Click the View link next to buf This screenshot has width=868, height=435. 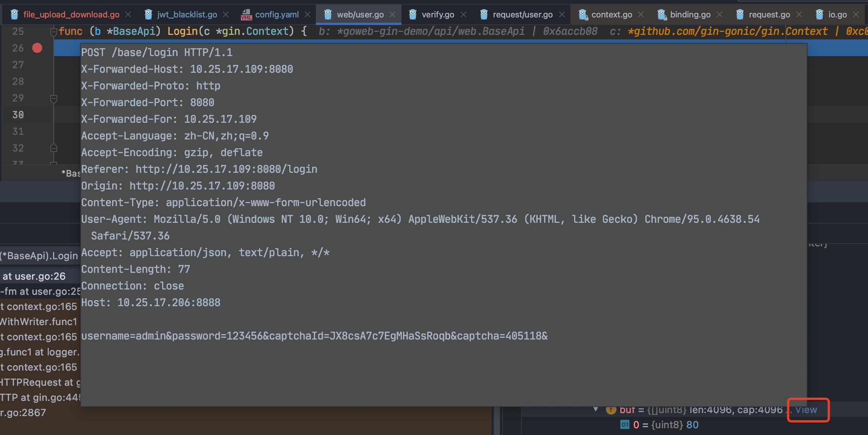(x=806, y=410)
